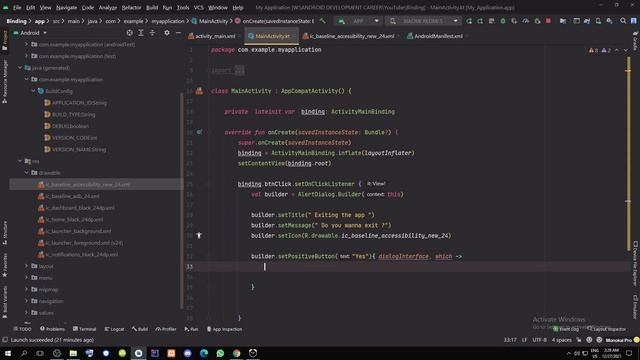The height and width of the screenshot is (360, 640).
Task: Open the Logcat tool window
Action: (114, 329)
